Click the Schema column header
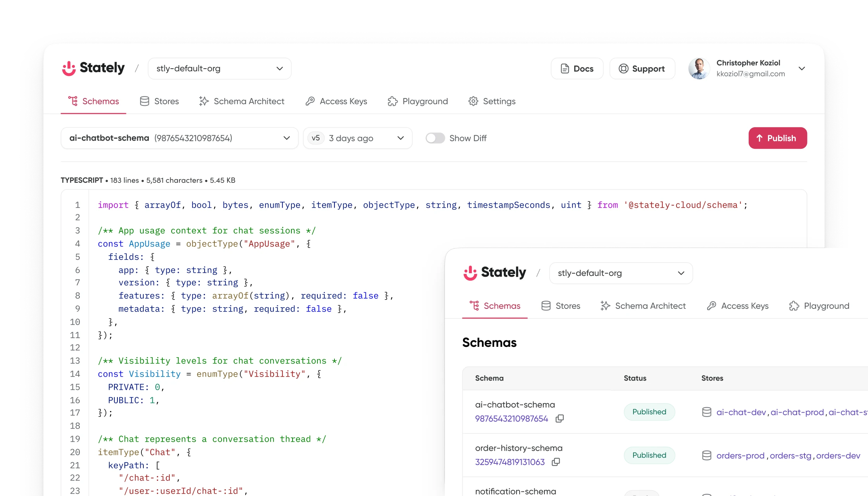 pos(489,378)
